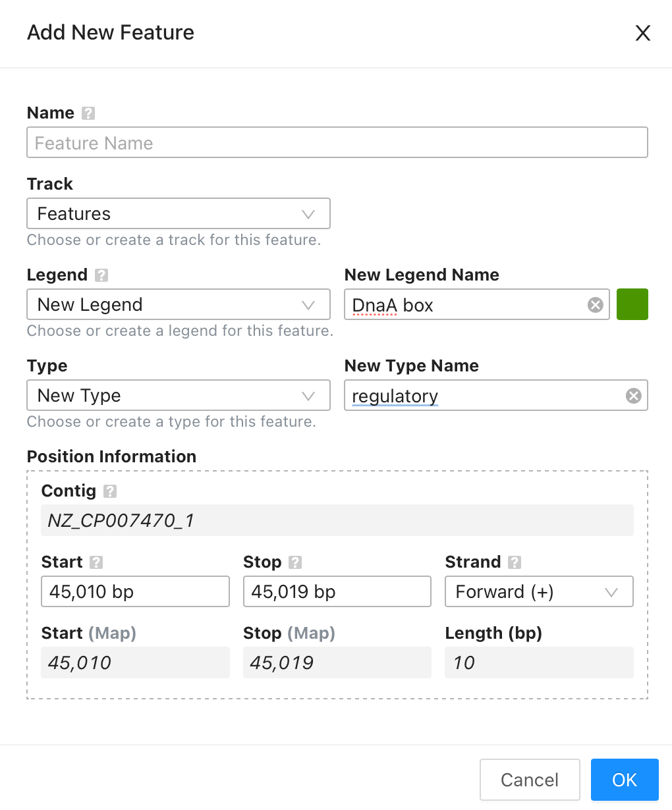
Task: Pick a color using the green legend swatch
Action: [x=632, y=304]
